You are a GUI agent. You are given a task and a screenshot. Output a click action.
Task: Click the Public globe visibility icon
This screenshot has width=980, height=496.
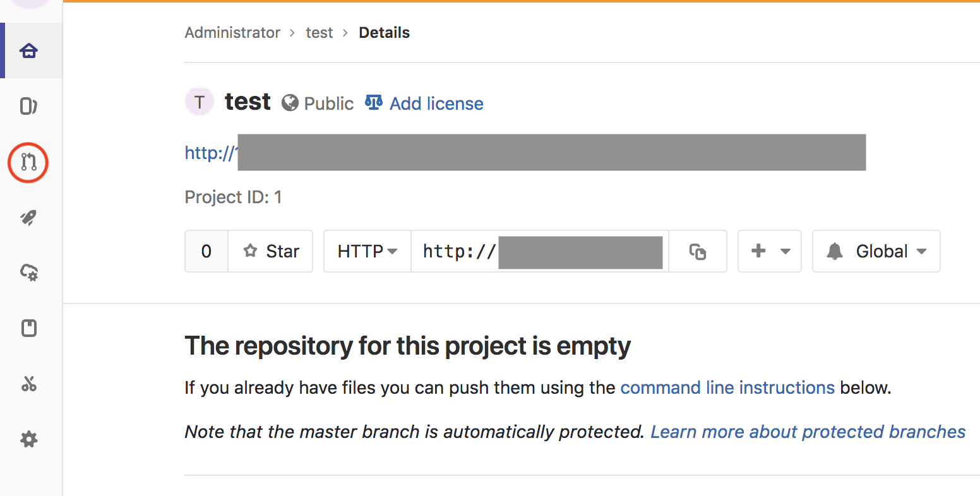(290, 103)
